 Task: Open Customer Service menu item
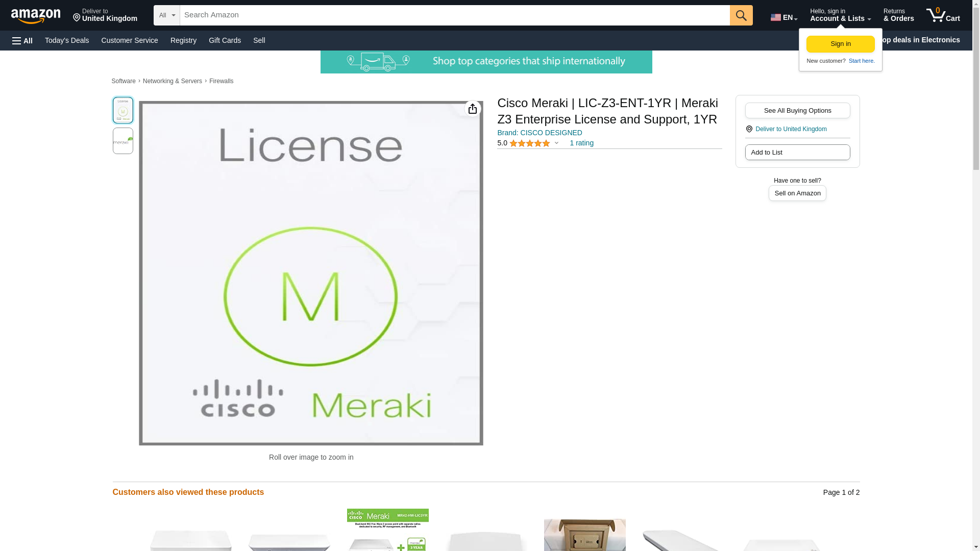click(130, 40)
